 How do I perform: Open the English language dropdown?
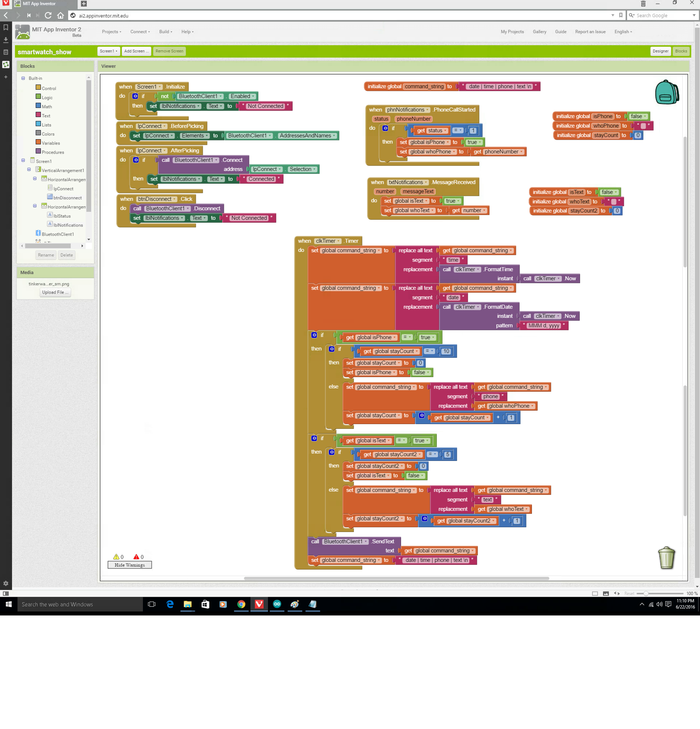click(x=623, y=32)
